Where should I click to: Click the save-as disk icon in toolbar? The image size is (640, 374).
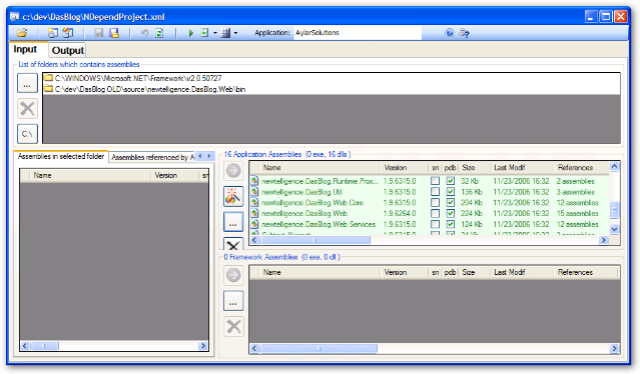point(114,33)
